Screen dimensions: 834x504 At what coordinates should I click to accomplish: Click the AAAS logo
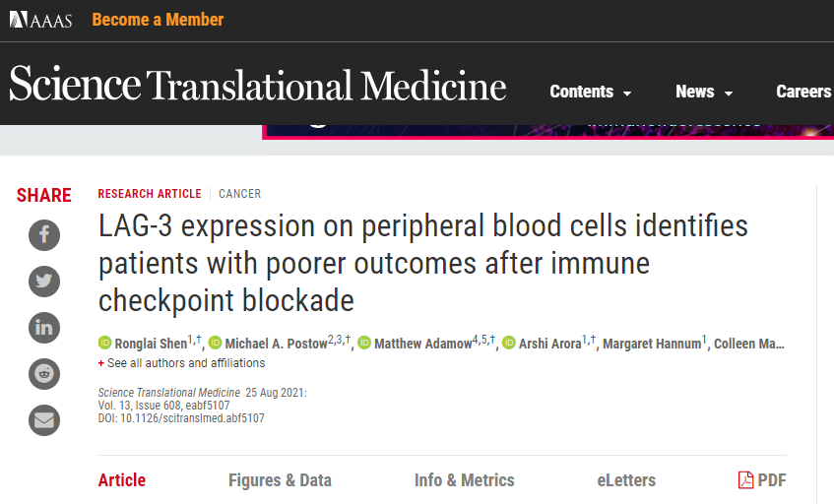(x=41, y=21)
